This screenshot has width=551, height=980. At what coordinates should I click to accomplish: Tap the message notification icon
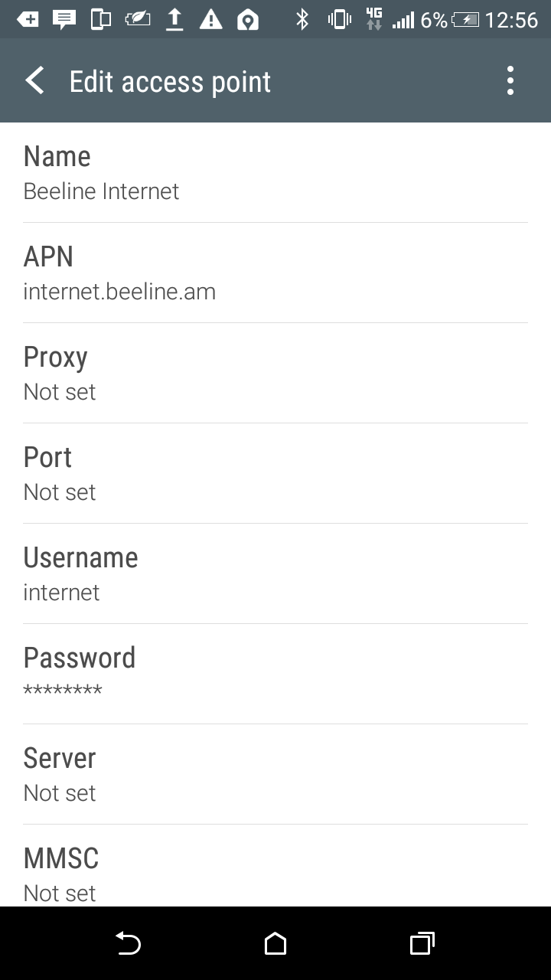tap(64, 19)
